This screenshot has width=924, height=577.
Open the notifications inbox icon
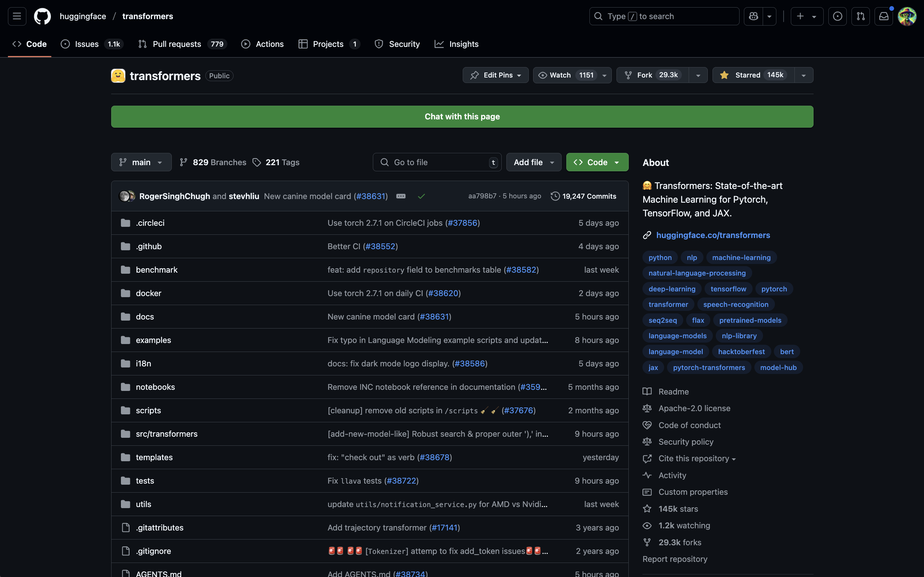click(x=884, y=16)
